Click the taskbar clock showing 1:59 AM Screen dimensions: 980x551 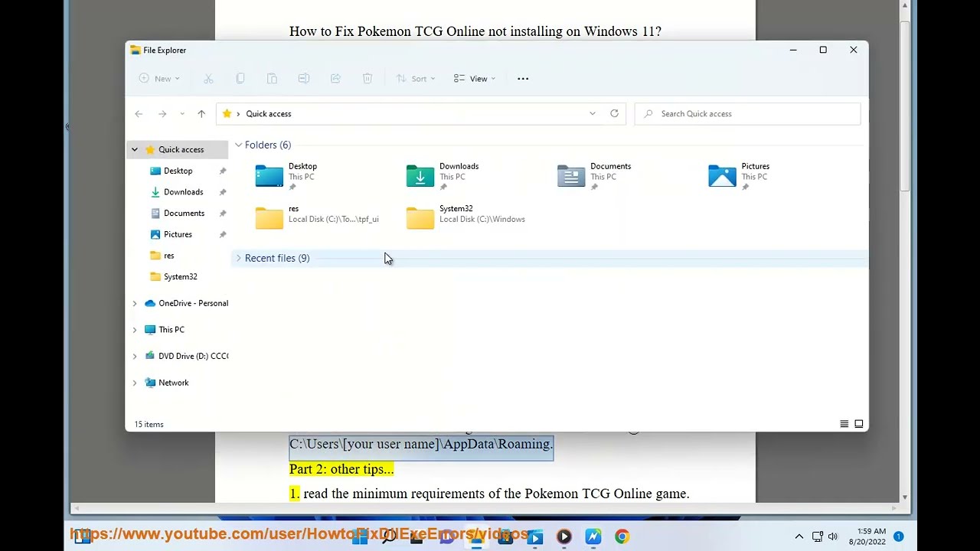pyautogui.click(x=867, y=536)
